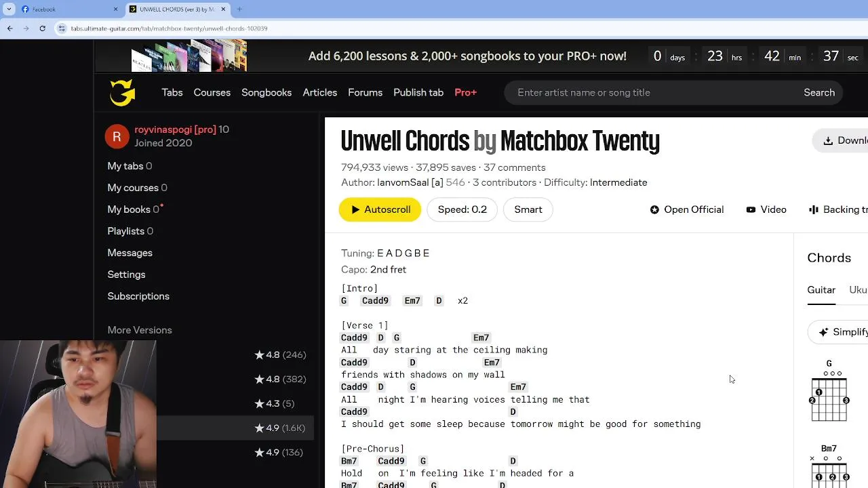Click G chord in Intro line
Viewport: 868px width, 488px height.
[344, 300]
